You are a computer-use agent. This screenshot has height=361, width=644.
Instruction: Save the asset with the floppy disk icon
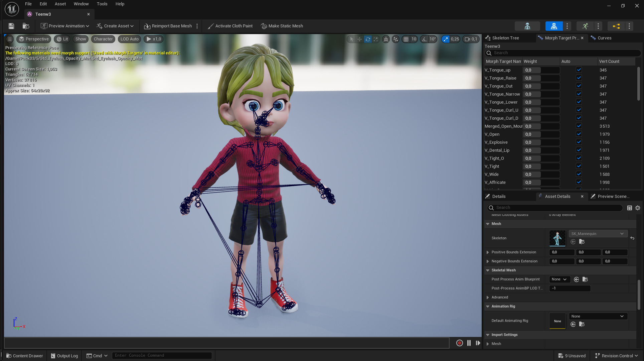coord(11,26)
